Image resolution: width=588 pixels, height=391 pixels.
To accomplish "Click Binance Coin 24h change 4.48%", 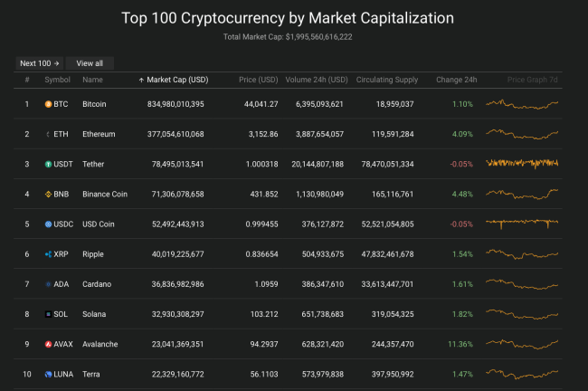I will click(462, 195).
